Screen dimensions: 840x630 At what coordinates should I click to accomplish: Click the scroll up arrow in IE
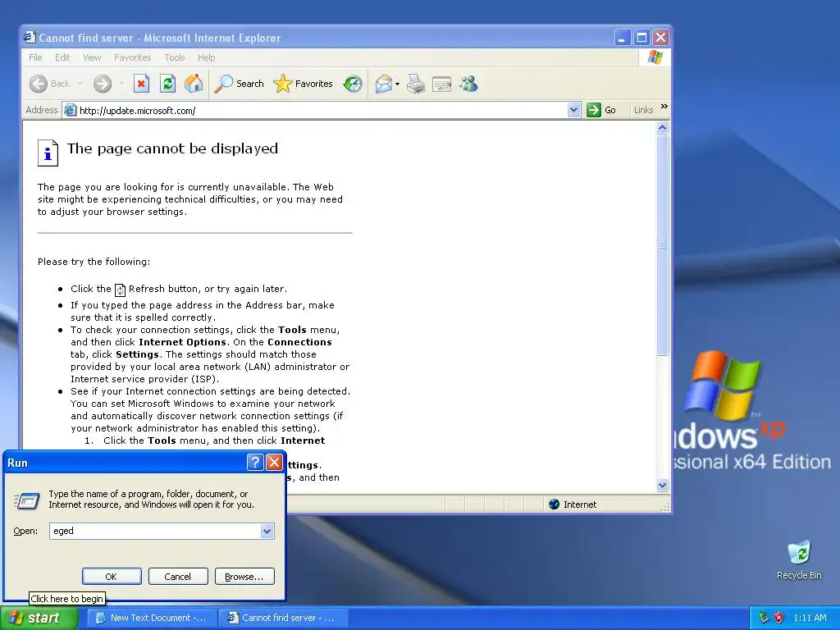coord(662,127)
